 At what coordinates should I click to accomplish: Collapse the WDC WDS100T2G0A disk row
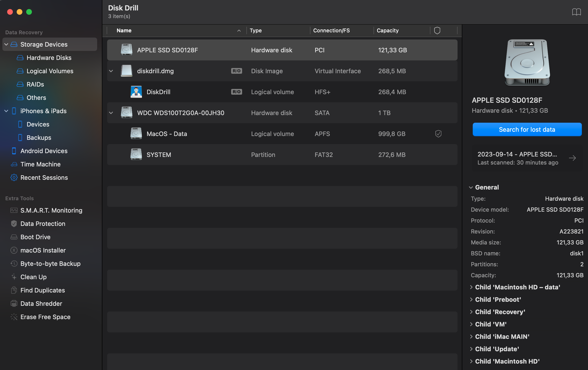[111, 113]
